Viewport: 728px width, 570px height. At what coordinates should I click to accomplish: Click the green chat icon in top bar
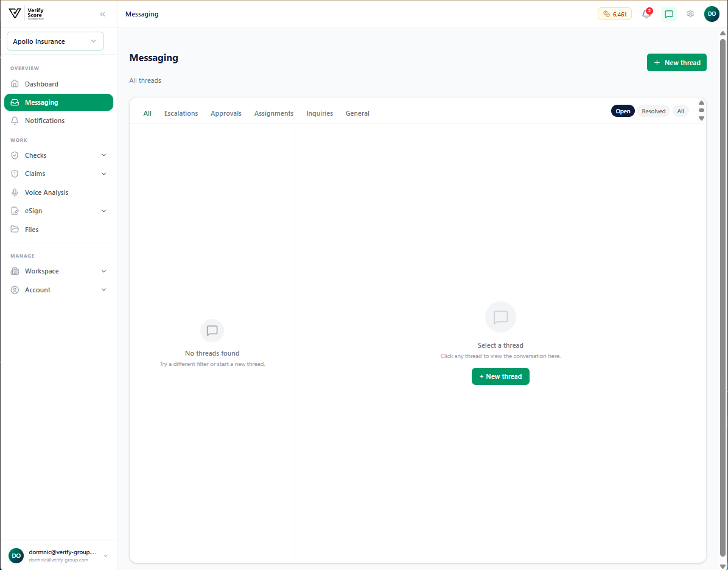coord(669,15)
